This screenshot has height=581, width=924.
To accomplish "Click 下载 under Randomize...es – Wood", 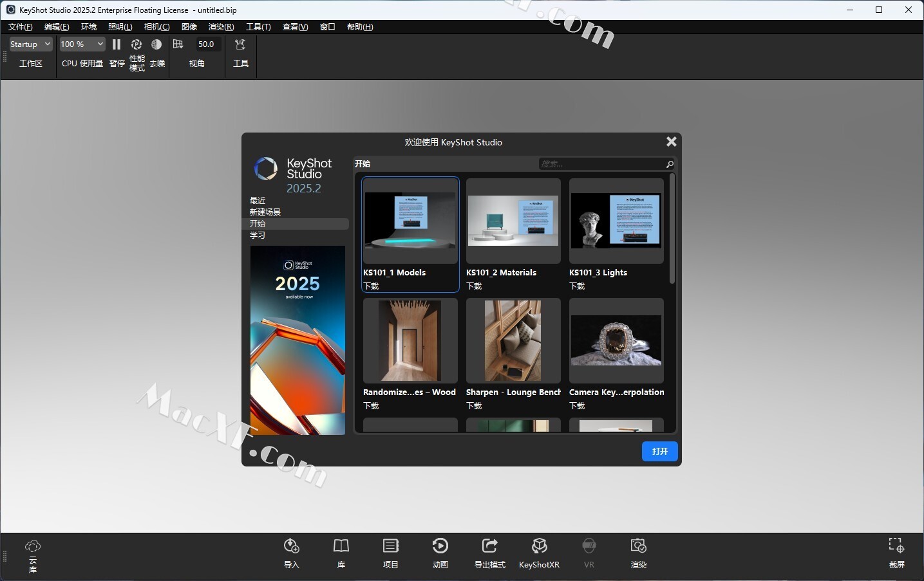I will click(x=371, y=406).
